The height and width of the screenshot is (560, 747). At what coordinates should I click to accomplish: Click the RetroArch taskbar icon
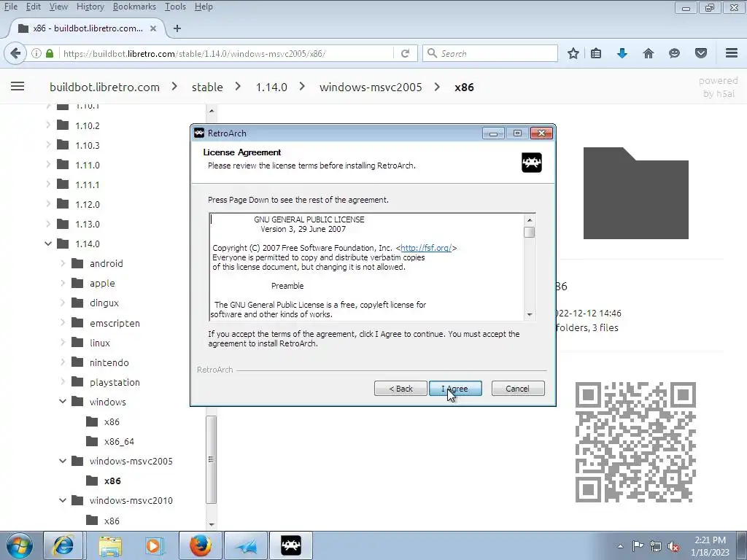pyautogui.click(x=291, y=545)
